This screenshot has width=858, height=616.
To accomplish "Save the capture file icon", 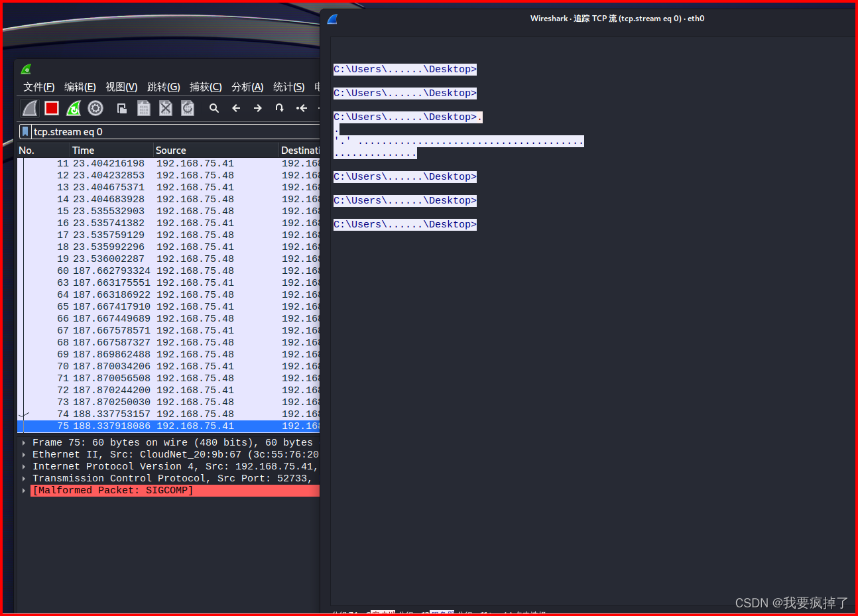I will [144, 108].
